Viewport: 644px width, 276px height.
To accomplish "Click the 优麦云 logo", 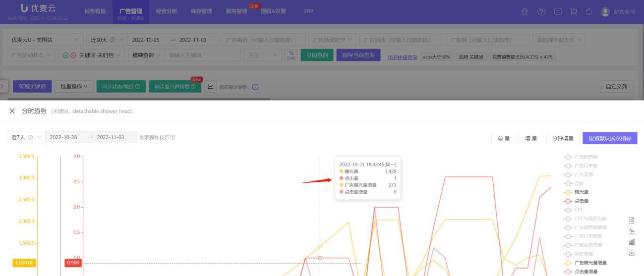I will click(38, 8).
